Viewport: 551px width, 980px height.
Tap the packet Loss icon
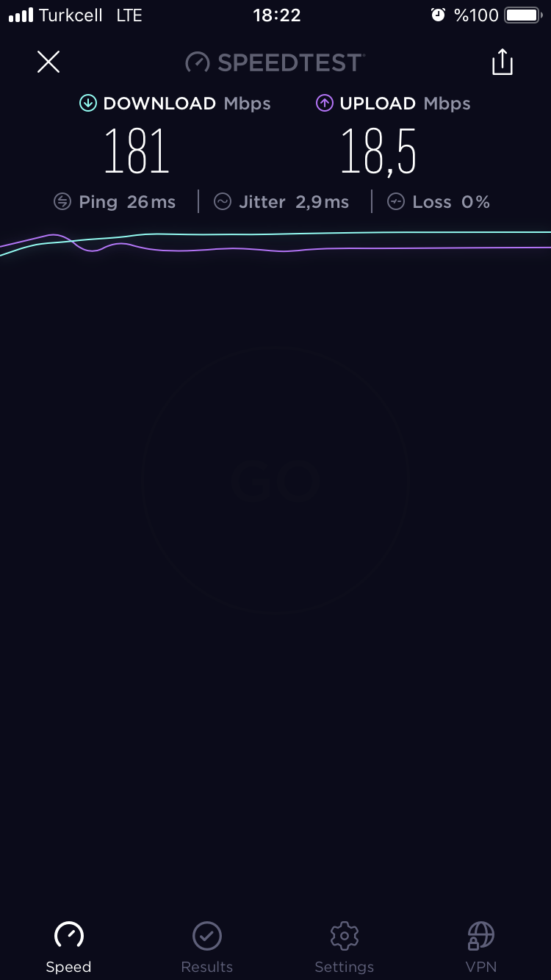pyautogui.click(x=396, y=202)
